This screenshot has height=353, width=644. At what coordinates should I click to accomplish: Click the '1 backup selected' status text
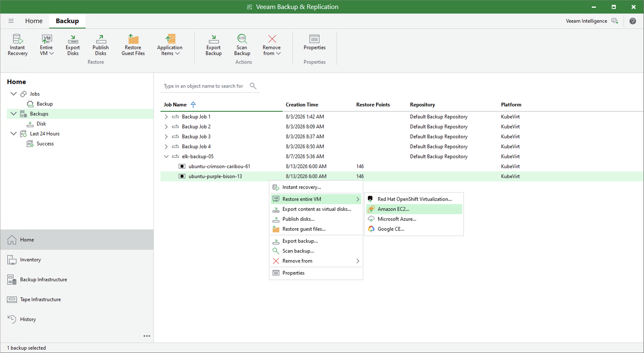pyautogui.click(x=26, y=348)
